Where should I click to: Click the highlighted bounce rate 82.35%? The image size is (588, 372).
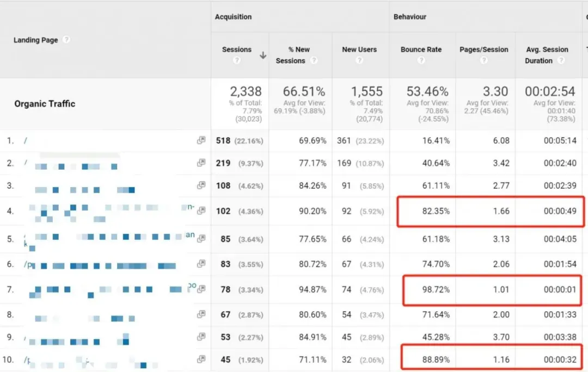pyautogui.click(x=436, y=211)
